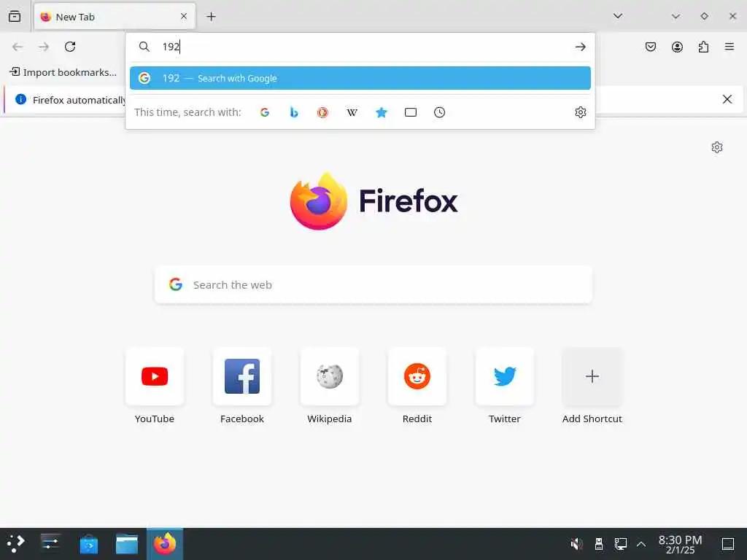Select the '192 — Search with Google' suggestion
Image resolution: width=747 pixels, height=560 pixels.
click(x=360, y=78)
